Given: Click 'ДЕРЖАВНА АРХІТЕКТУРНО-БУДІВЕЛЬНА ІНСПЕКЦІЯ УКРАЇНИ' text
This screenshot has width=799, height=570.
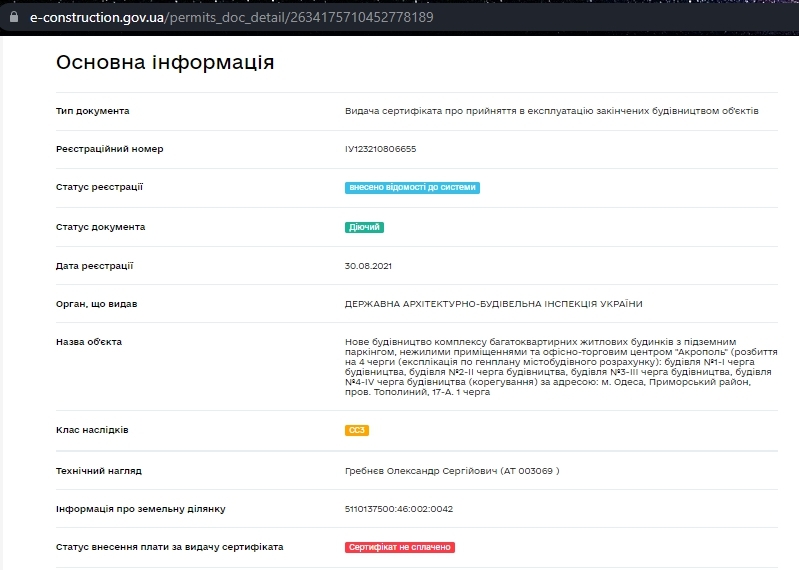Looking at the screenshot, I should [493, 304].
